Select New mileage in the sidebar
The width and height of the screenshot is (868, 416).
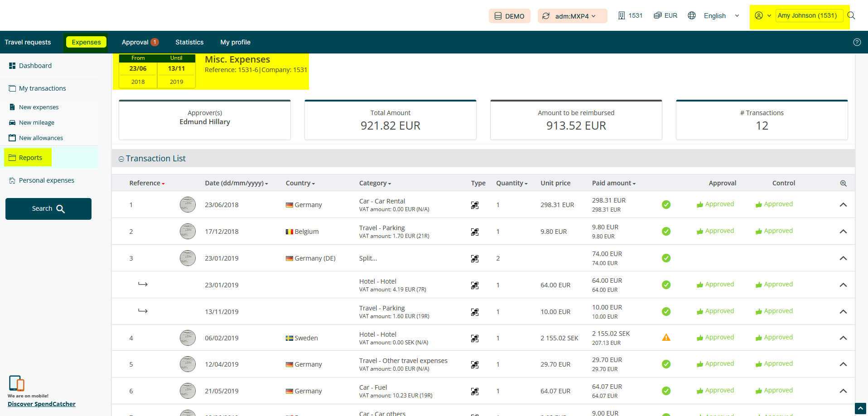[x=37, y=123]
